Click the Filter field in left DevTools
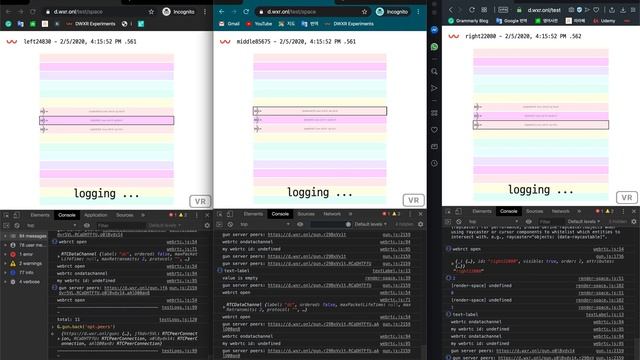Screen dimensions: 640x360 pos(120,225)
